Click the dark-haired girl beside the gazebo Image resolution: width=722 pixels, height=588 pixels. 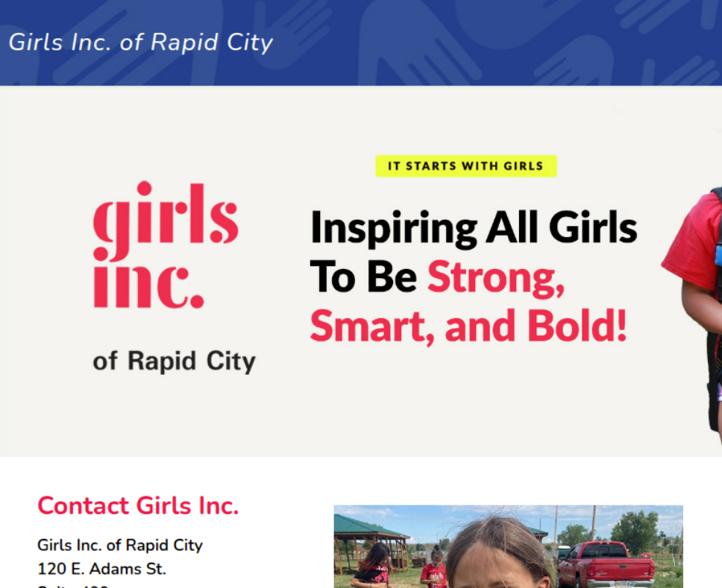[x=377, y=565]
